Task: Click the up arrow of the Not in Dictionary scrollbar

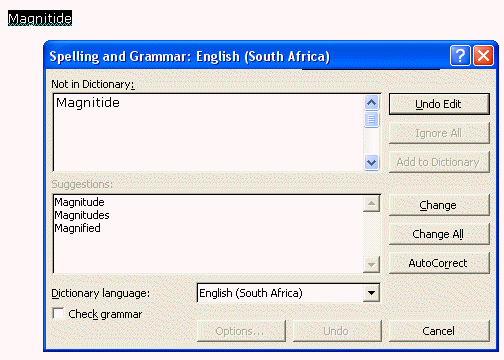Action: 371,103
